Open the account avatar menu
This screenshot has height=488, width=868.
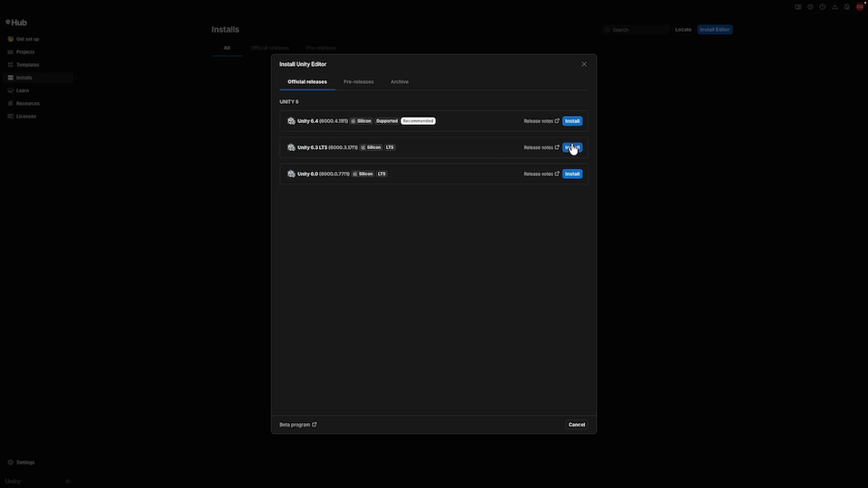[x=860, y=6]
